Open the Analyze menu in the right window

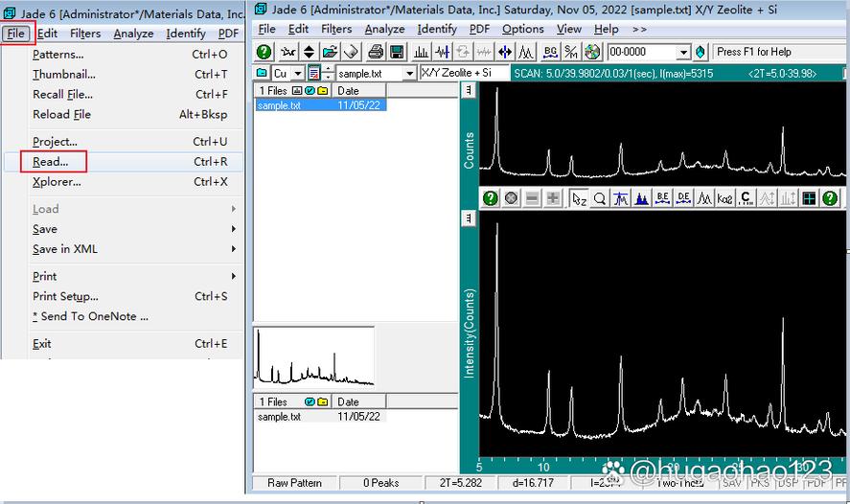pyautogui.click(x=384, y=30)
